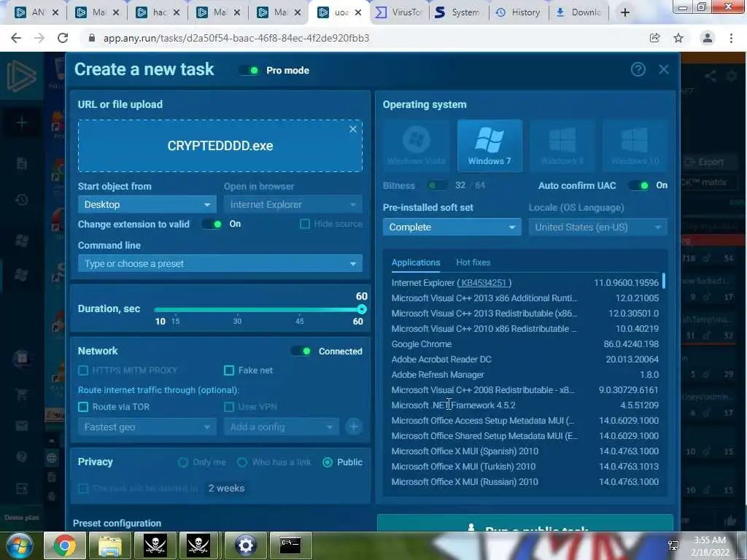Open Fastest geo dropdown

coord(147,427)
